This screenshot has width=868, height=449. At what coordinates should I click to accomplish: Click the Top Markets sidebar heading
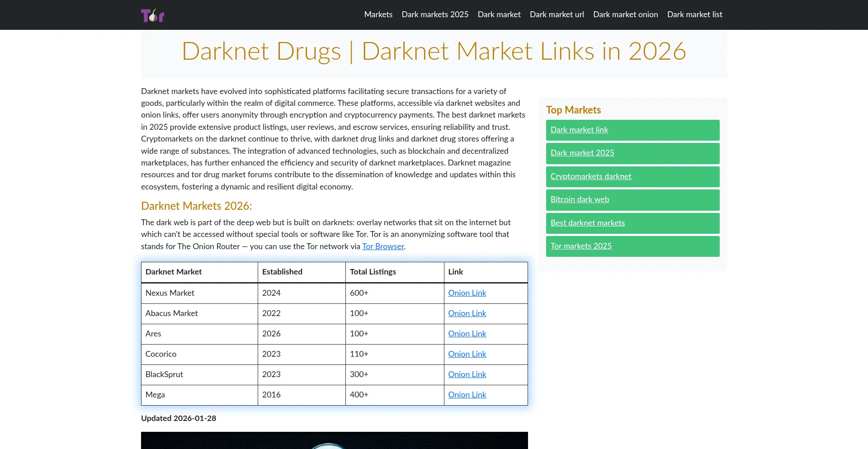pos(573,110)
